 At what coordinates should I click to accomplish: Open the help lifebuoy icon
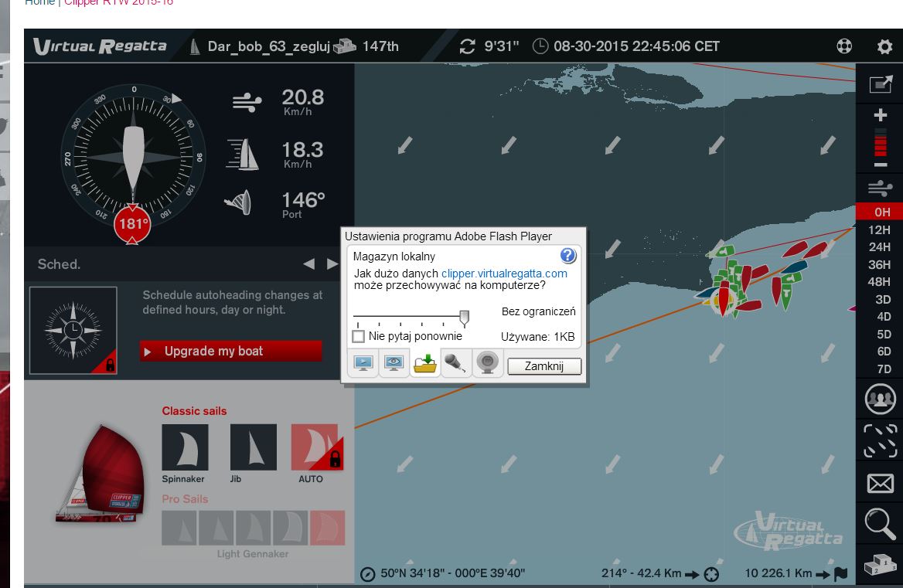pos(843,46)
